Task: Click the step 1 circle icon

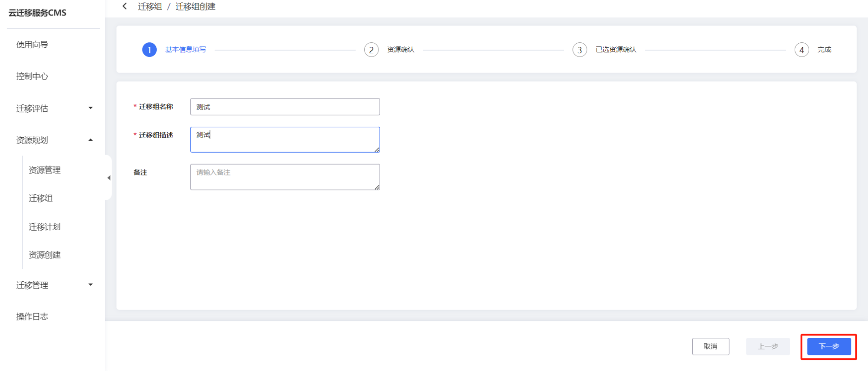Action: [x=149, y=50]
